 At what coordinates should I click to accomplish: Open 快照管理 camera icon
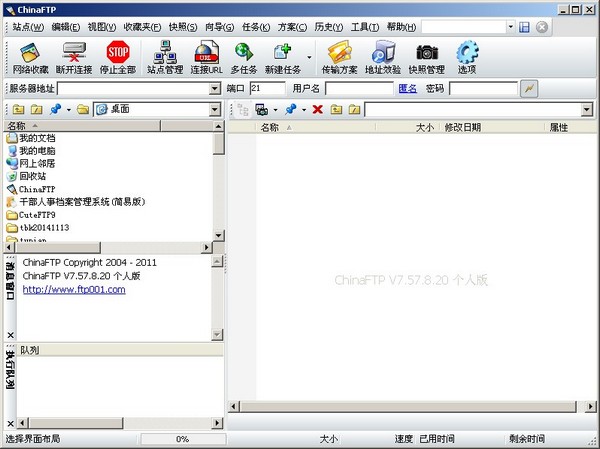tap(427, 58)
